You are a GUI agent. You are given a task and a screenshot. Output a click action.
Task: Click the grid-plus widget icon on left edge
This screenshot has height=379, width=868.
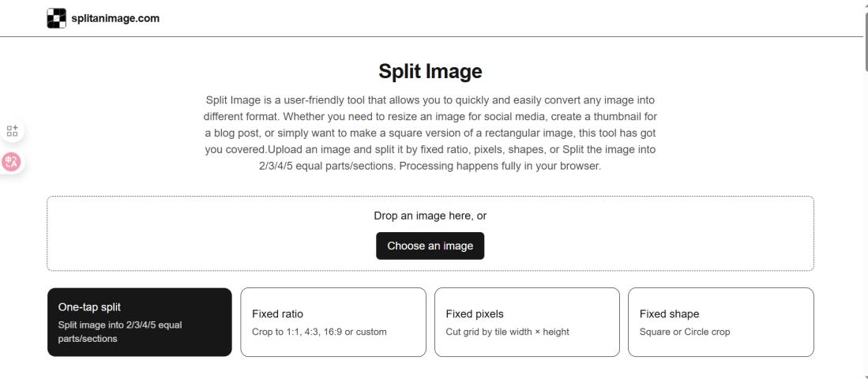pos(12,132)
